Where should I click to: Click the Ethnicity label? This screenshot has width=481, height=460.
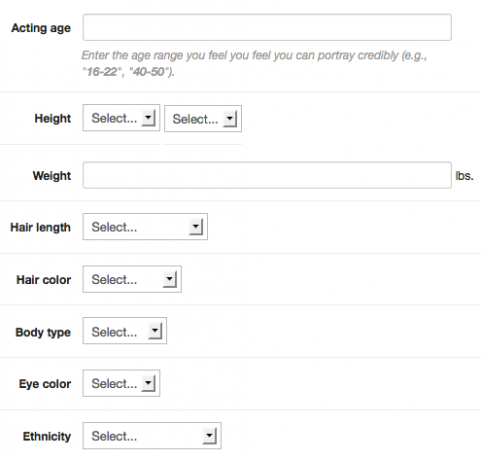(47, 436)
